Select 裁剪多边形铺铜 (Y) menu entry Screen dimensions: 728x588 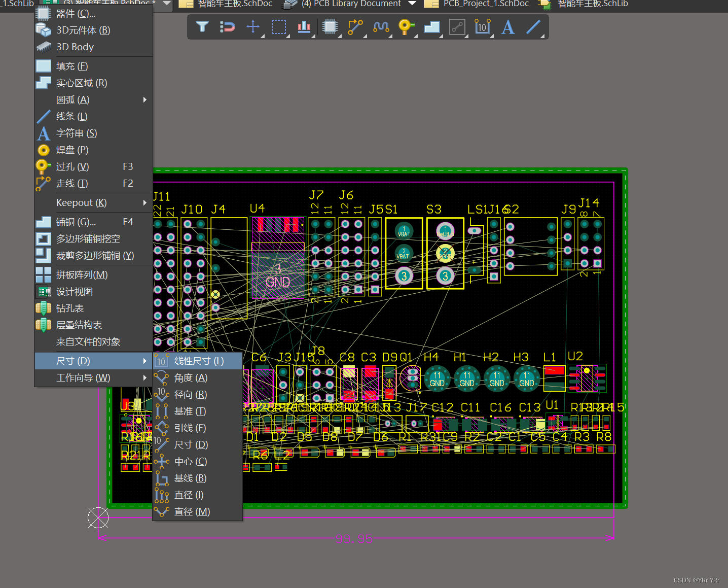pyautogui.click(x=94, y=255)
